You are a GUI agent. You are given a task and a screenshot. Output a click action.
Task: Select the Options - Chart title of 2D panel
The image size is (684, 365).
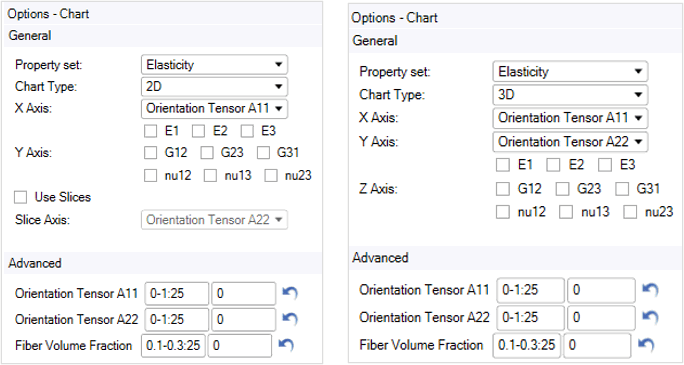pos(48,14)
